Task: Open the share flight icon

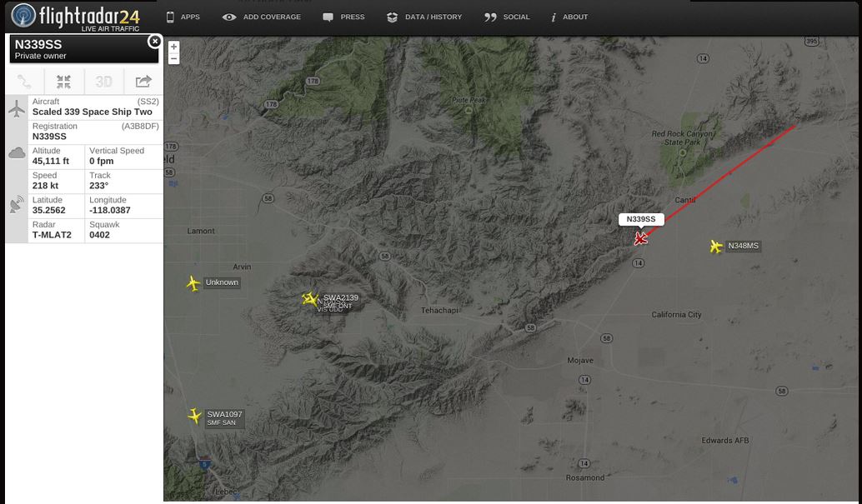Action: [x=143, y=82]
